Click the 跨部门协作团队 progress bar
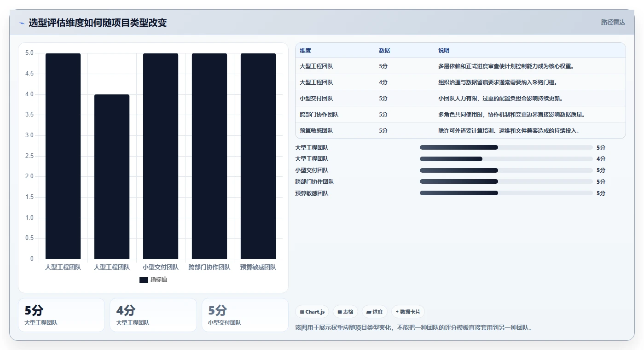644x350 pixels. [x=506, y=182]
